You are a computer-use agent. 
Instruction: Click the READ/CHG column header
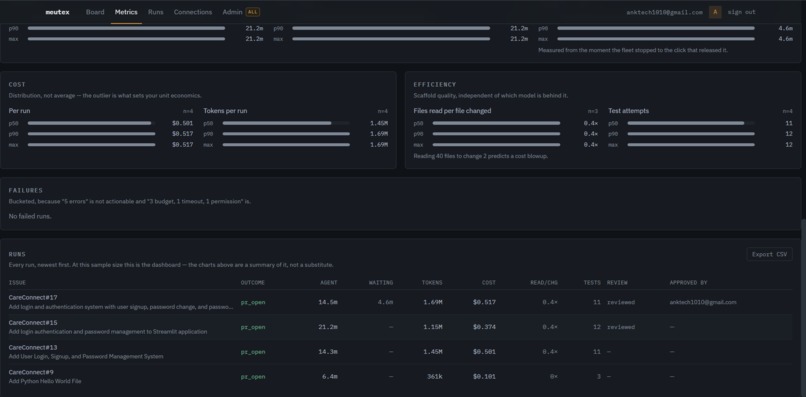(544, 282)
